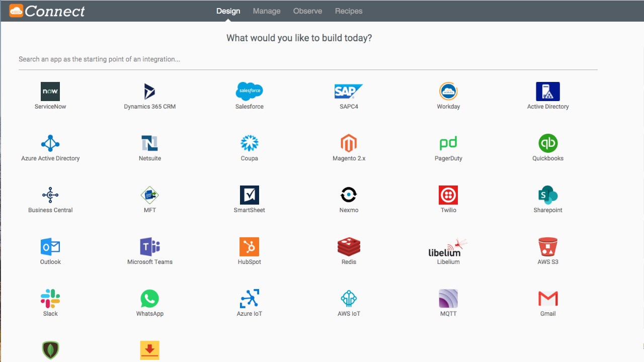Choose the Outlook icon
This screenshot has width=644, height=362.
tap(50, 247)
